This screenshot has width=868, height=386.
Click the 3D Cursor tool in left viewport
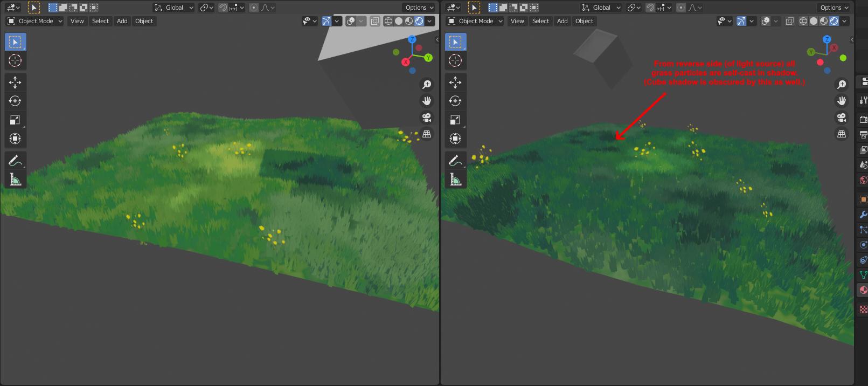[x=15, y=60]
